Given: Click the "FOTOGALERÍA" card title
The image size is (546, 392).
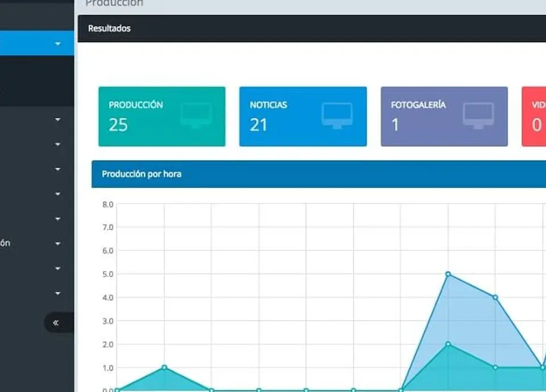Looking at the screenshot, I should pyautogui.click(x=418, y=105).
